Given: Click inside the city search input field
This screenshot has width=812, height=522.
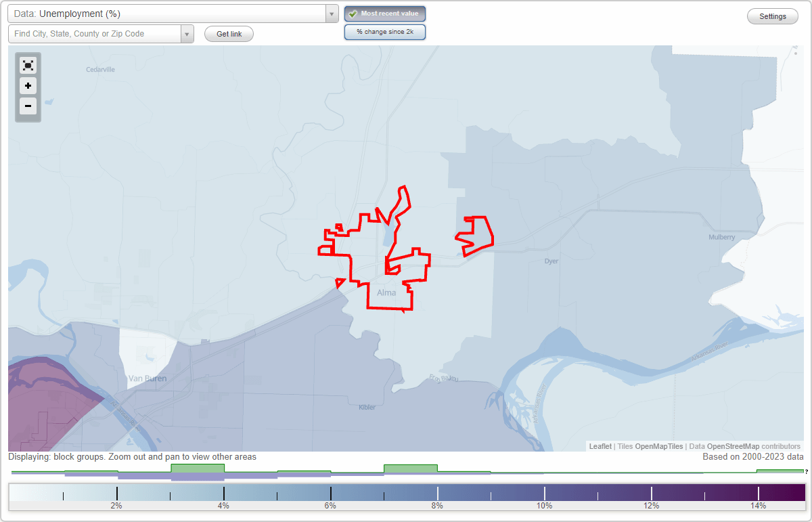Looking at the screenshot, I should pos(95,33).
